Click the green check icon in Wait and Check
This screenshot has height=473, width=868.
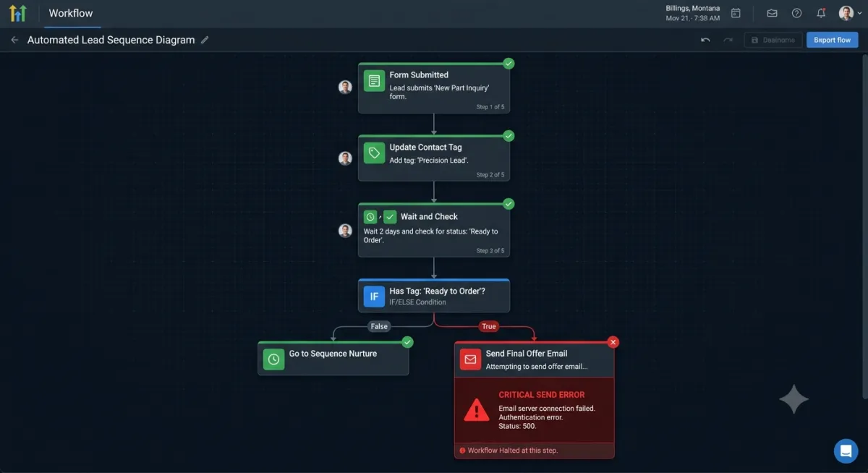[x=390, y=216]
